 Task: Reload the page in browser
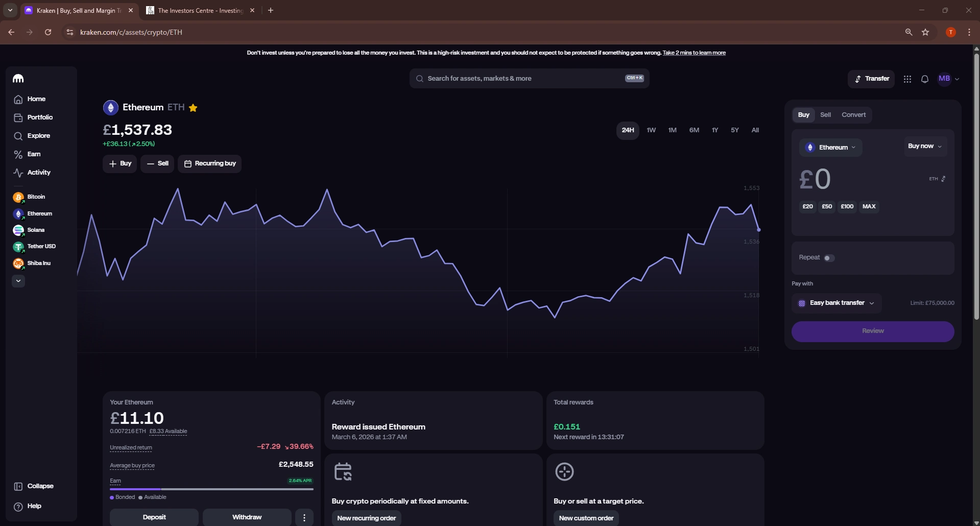[48, 32]
